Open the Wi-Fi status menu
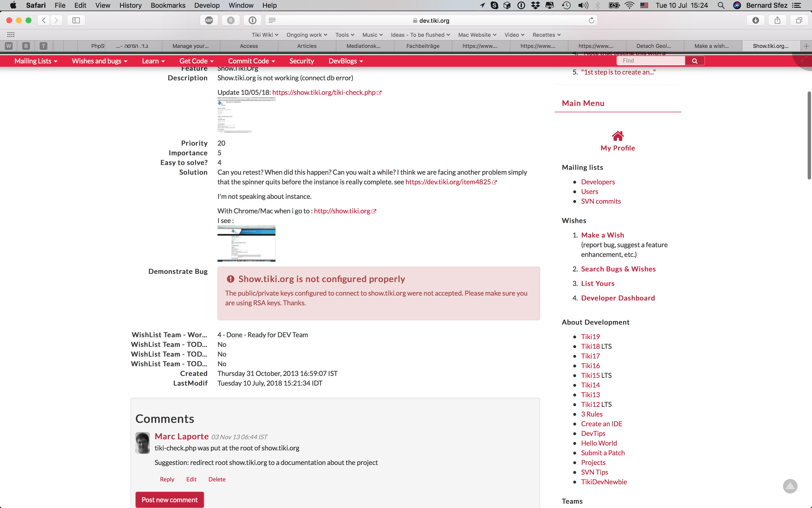Viewport: 812px width, 508px height. click(x=630, y=5)
